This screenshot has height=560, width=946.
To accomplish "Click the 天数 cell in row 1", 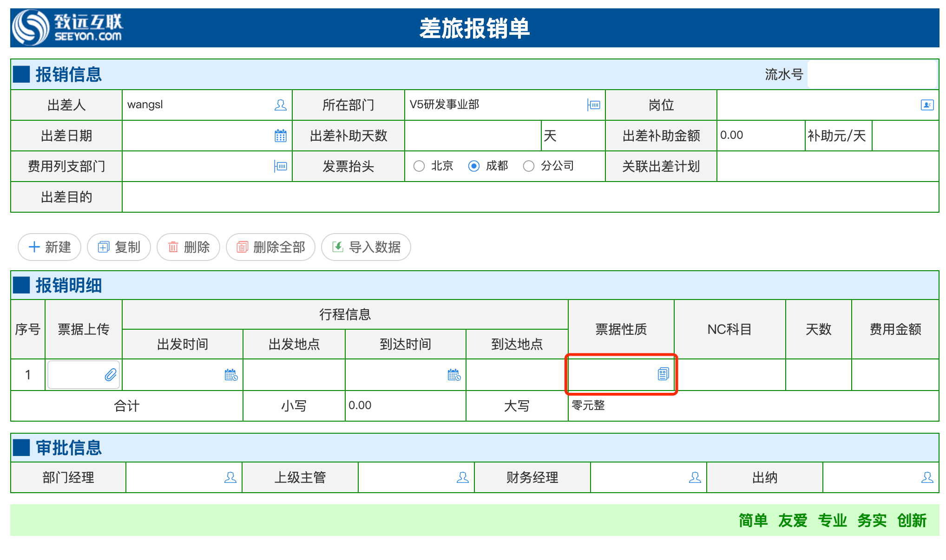I will (x=819, y=375).
